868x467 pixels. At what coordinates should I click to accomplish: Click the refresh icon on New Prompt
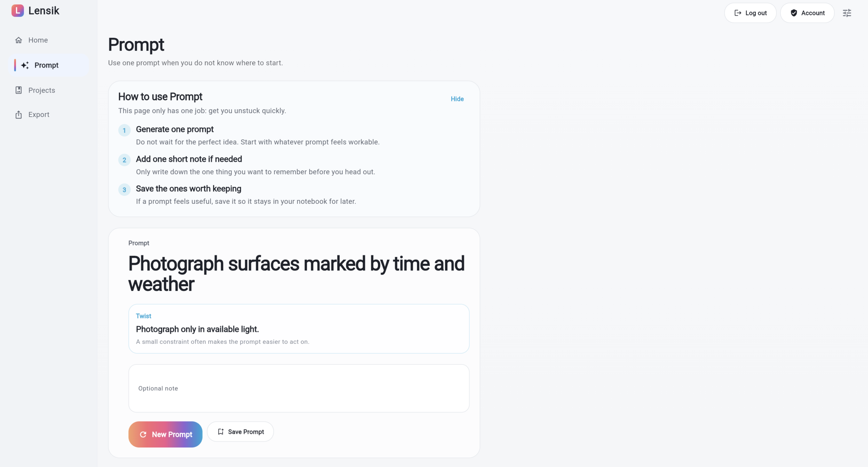143,434
